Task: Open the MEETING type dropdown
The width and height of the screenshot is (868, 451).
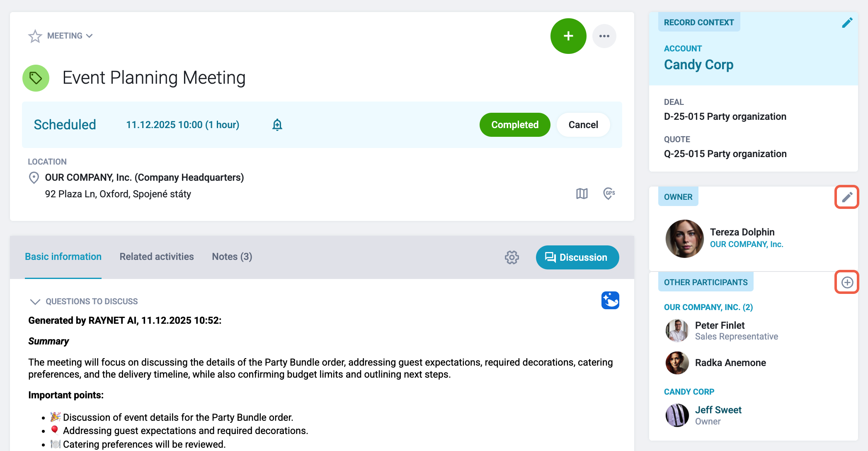Action: pos(70,36)
